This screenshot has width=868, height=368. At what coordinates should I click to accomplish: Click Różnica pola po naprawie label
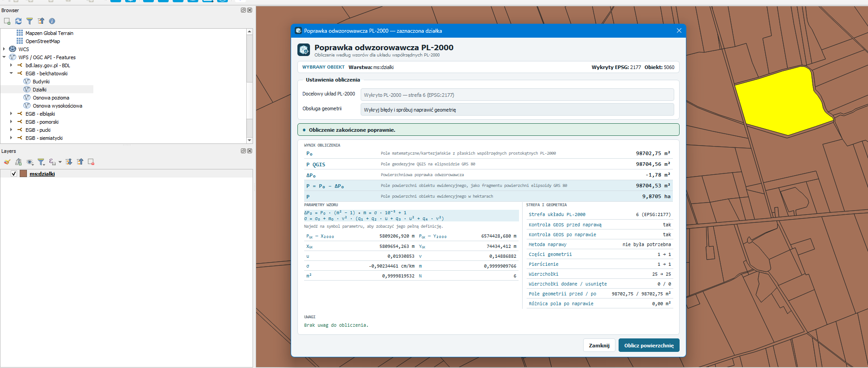click(x=561, y=304)
